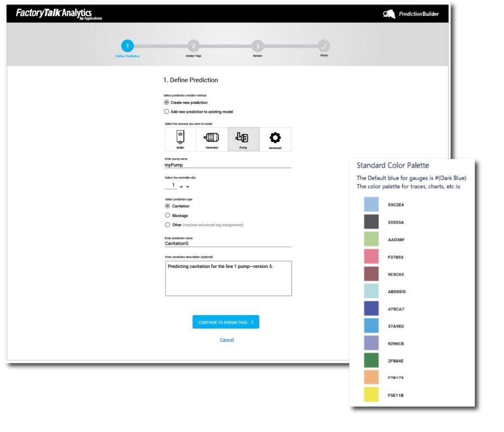Select the Boiler process icon
The height and width of the screenshot is (432, 504).
180,139
